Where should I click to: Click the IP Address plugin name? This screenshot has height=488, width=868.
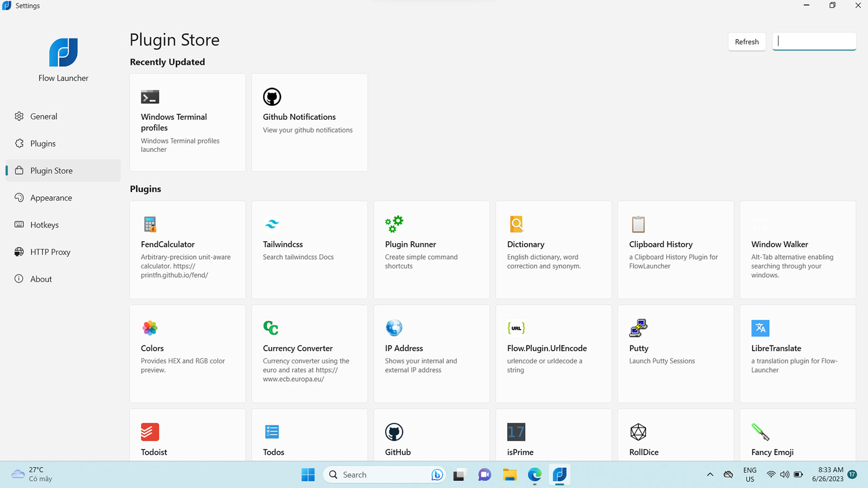click(x=404, y=349)
